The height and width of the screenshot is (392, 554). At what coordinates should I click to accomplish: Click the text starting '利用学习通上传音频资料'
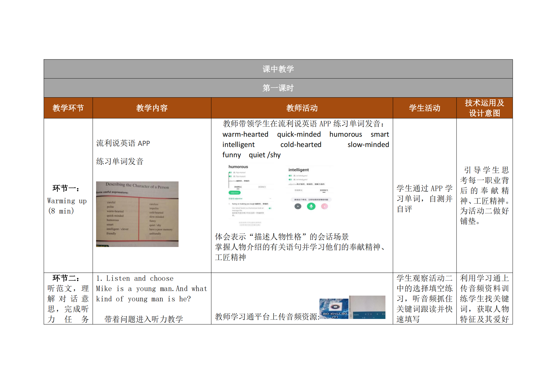(485, 299)
